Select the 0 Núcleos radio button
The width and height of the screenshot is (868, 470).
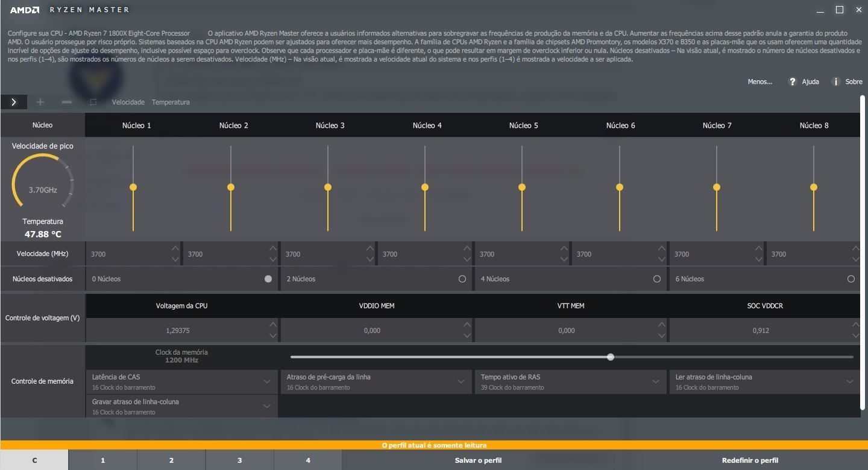[x=268, y=279]
